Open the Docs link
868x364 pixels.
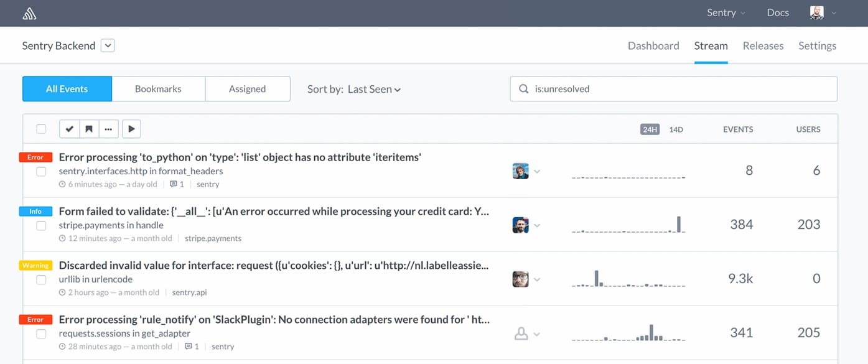pos(778,12)
